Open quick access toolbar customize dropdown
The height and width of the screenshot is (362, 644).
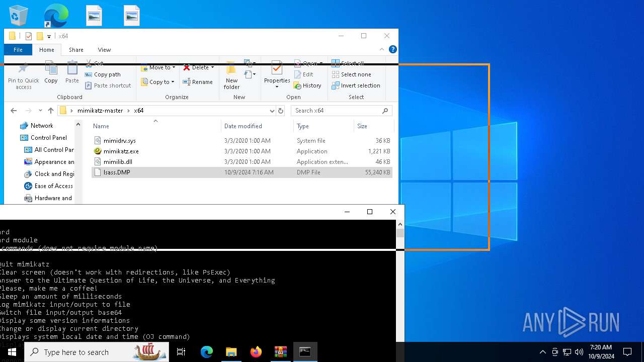[49, 36]
